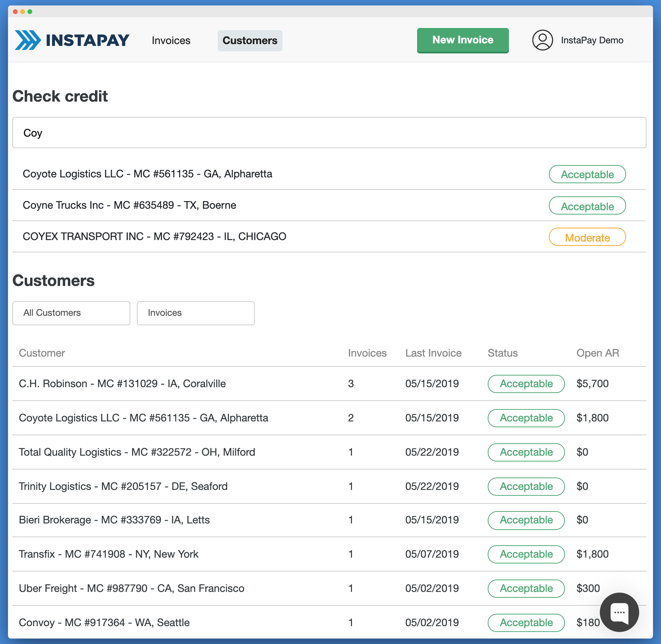
Task: Sort by Status column header
Action: tap(502, 353)
